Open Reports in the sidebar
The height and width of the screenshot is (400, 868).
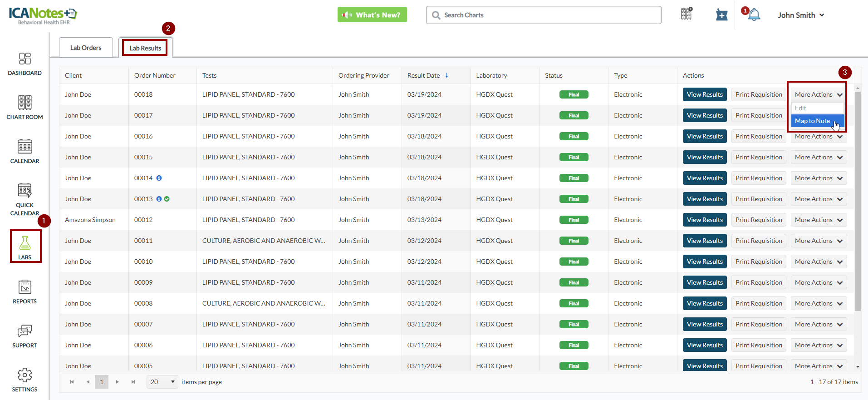pyautogui.click(x=25, y=292)
